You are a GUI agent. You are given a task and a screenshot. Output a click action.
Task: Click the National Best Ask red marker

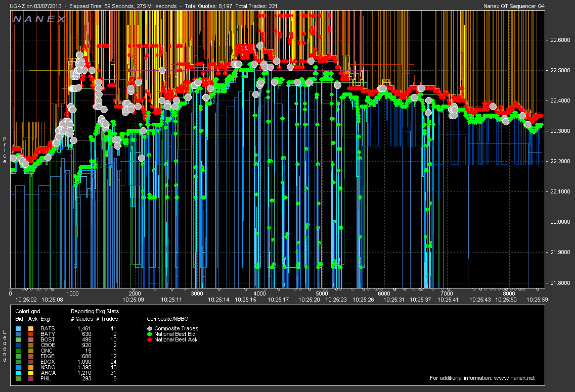point(150,339)
